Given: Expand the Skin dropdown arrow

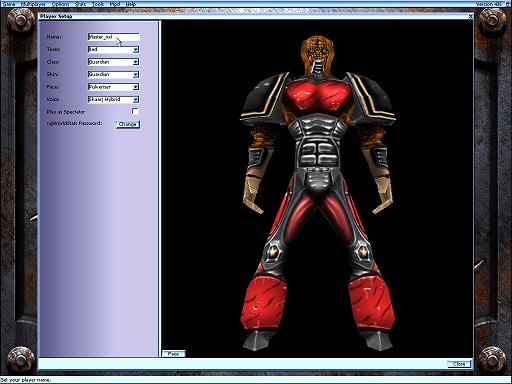Looking at the screenshot, I should 136,75.
